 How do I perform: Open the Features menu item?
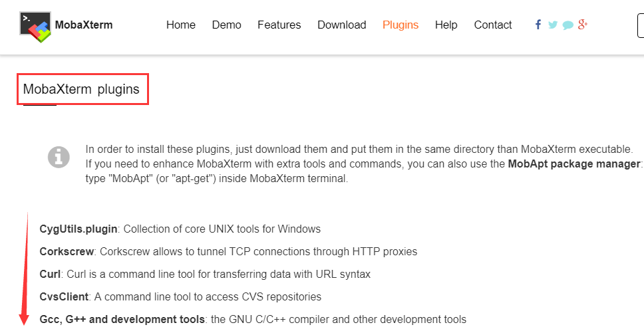click(279, 25)
